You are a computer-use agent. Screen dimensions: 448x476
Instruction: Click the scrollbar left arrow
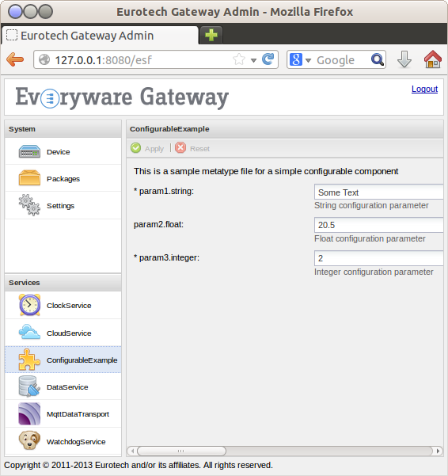click(x=132, y=451)
